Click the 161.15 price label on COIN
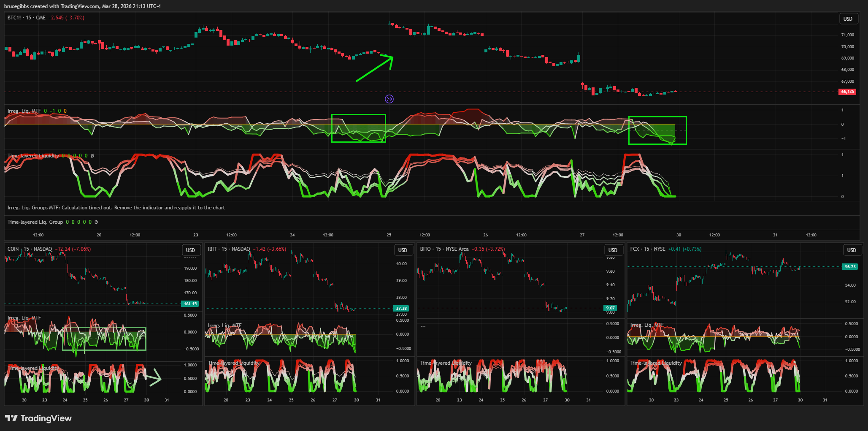The image size is (868, 431). pos(190,304)
